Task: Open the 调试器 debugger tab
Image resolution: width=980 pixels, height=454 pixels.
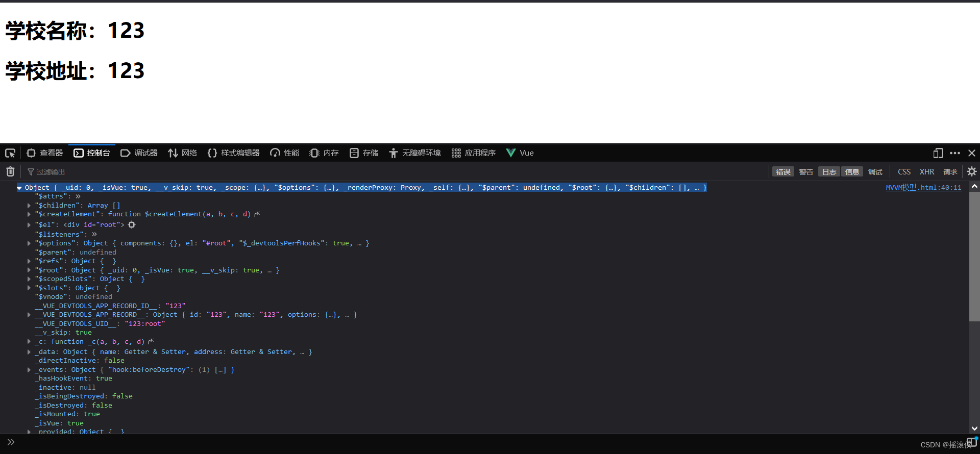Action: (139, 153)
